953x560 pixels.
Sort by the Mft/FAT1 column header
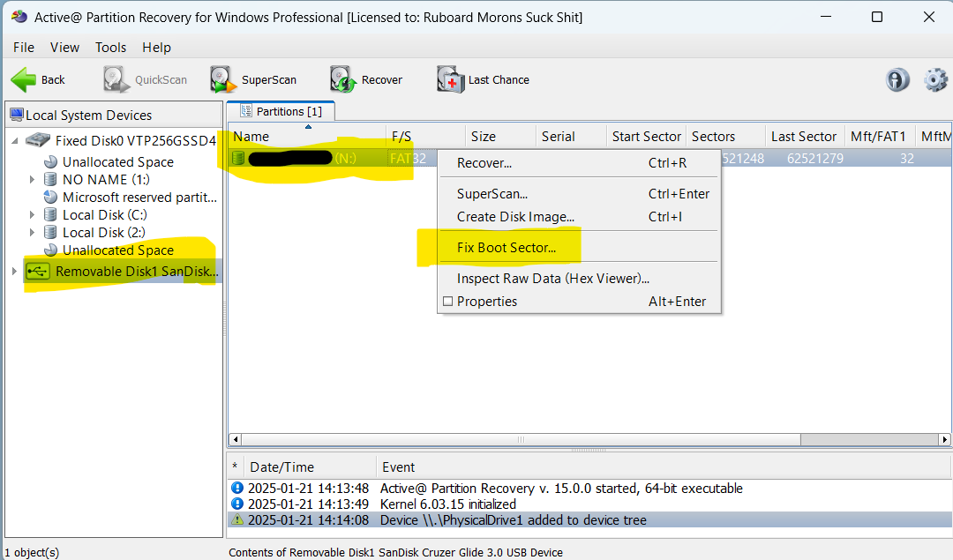[880, 137]
